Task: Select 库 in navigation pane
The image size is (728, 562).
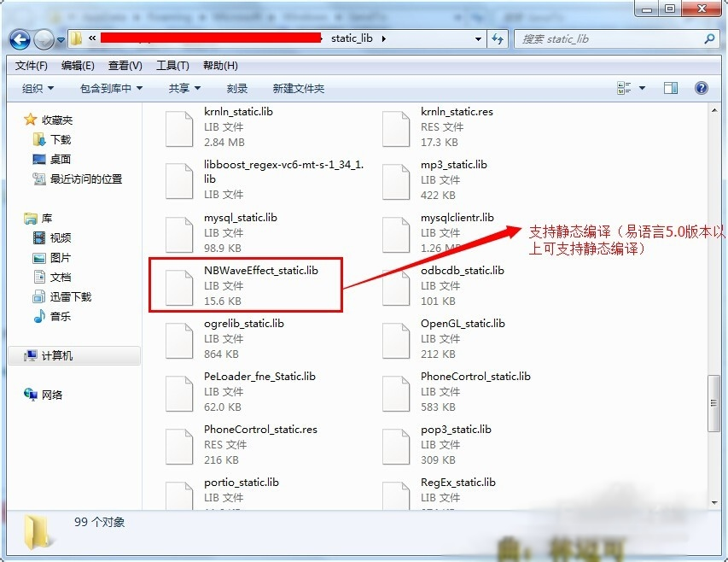Action: point(38,219)
